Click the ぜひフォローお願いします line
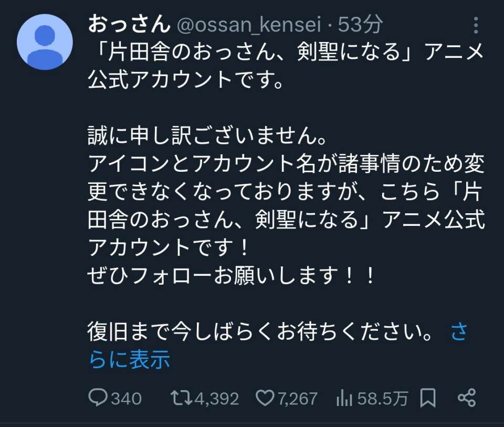The height and width of the screenshot is (427, 504). coord(231,276)
